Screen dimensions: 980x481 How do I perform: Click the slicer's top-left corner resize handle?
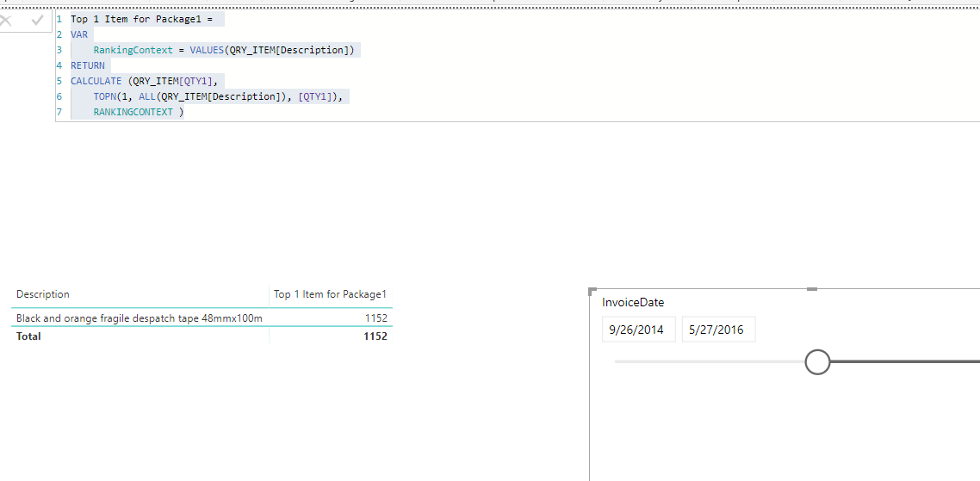(x=592, y=291)
